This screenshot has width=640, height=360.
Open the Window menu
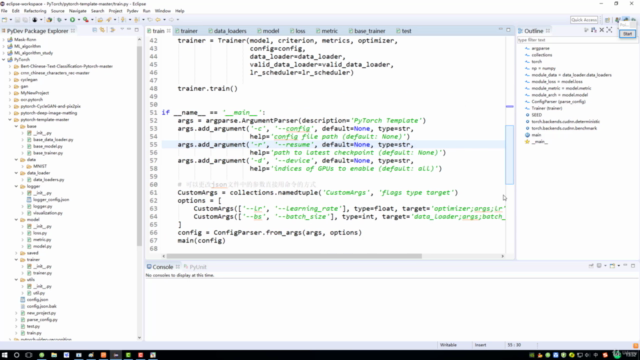tap(162, 11)
